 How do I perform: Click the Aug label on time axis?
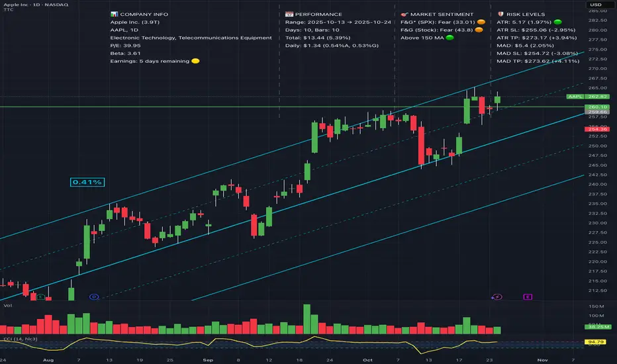pos(48,359)
